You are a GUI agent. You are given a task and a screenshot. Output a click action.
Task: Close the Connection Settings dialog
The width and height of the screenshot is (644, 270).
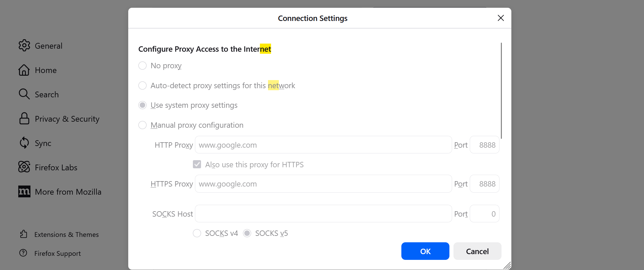tap(501, 18)
